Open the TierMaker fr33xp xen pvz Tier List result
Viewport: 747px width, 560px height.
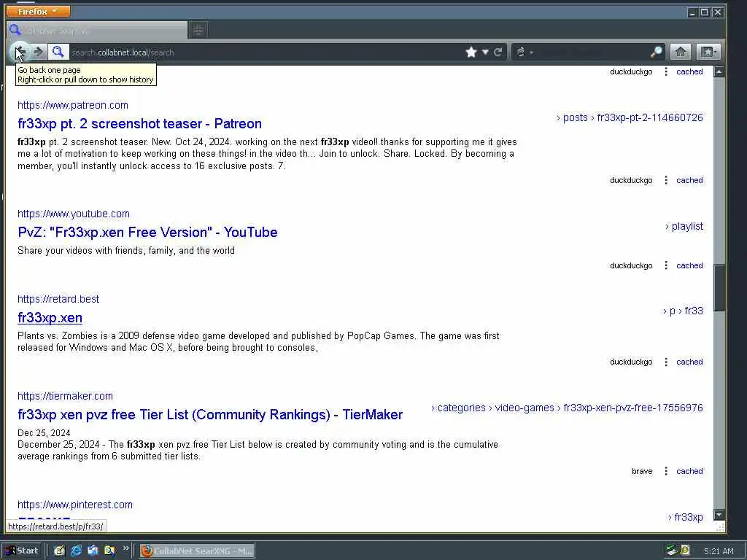[x=210, y=415]
